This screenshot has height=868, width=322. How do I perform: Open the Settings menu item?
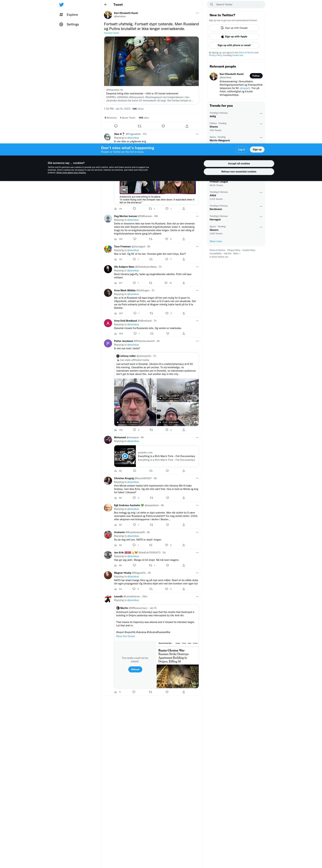point(69,25)
